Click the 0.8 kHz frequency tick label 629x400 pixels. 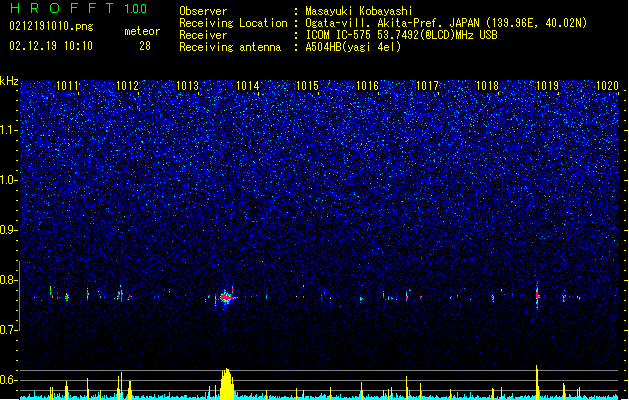tap(9, 280)
